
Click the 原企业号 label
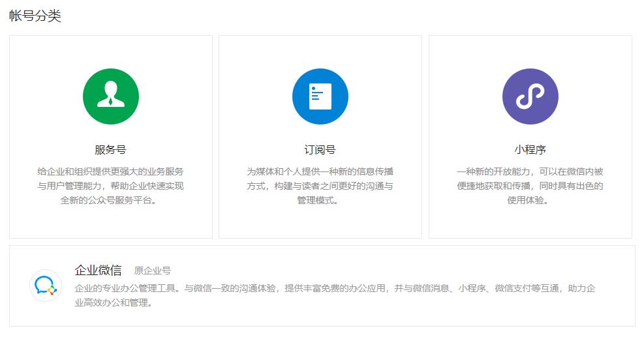[153, 271]
